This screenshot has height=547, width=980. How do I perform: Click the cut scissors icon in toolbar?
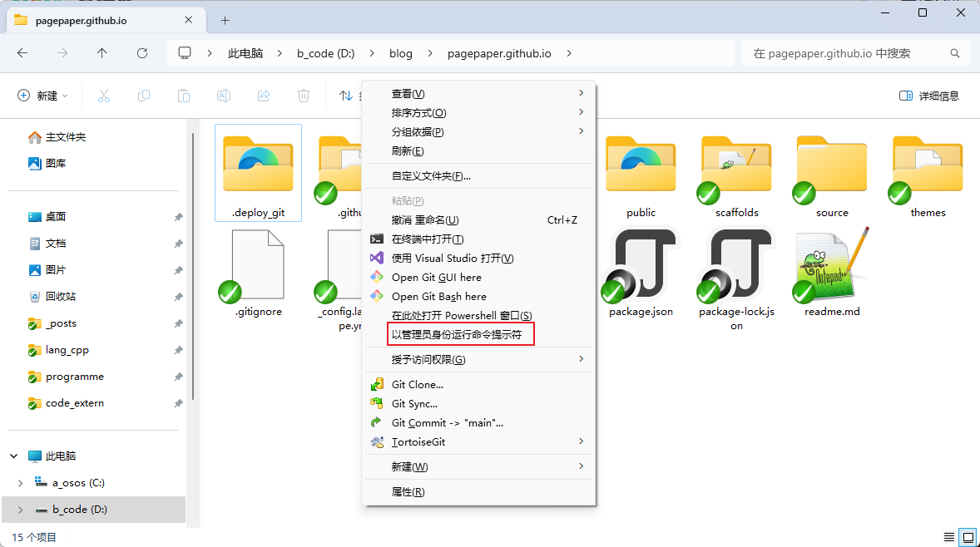pos(104,96)
